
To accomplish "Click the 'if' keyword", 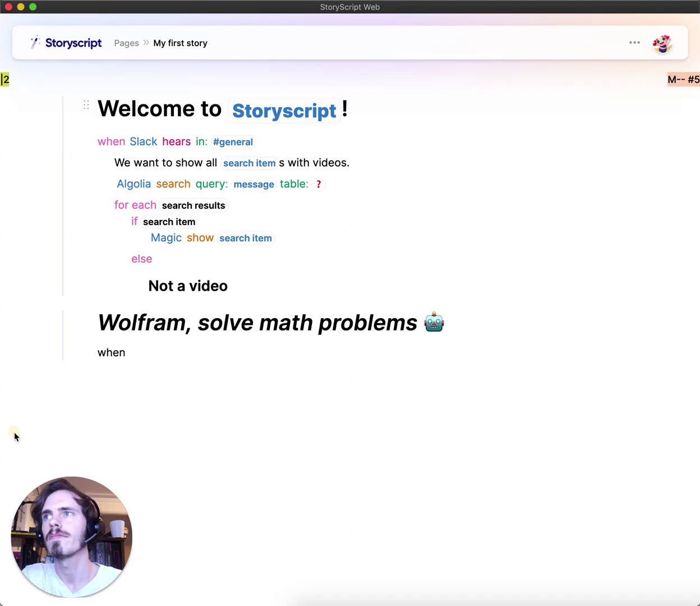I will [135, 221].
